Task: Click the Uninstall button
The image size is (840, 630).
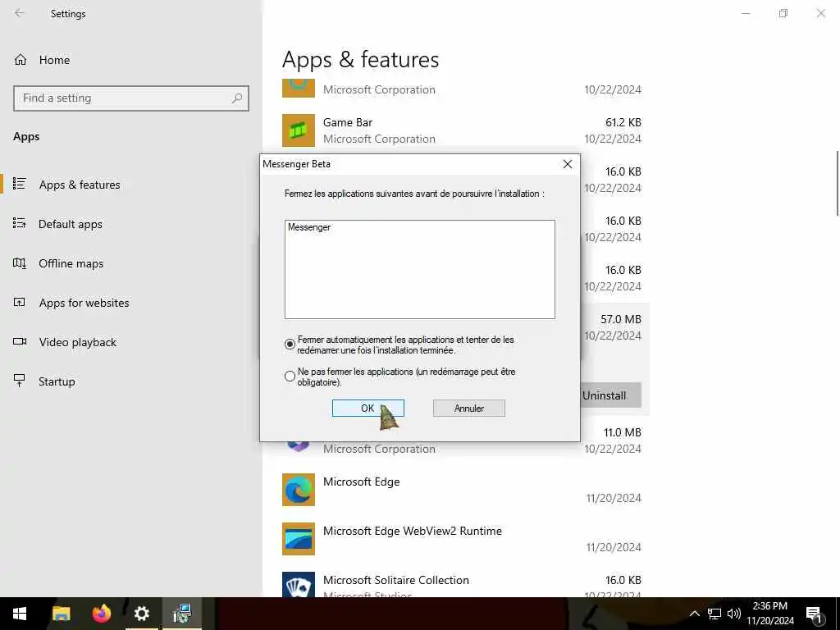Action: click(x=610, y=395)
